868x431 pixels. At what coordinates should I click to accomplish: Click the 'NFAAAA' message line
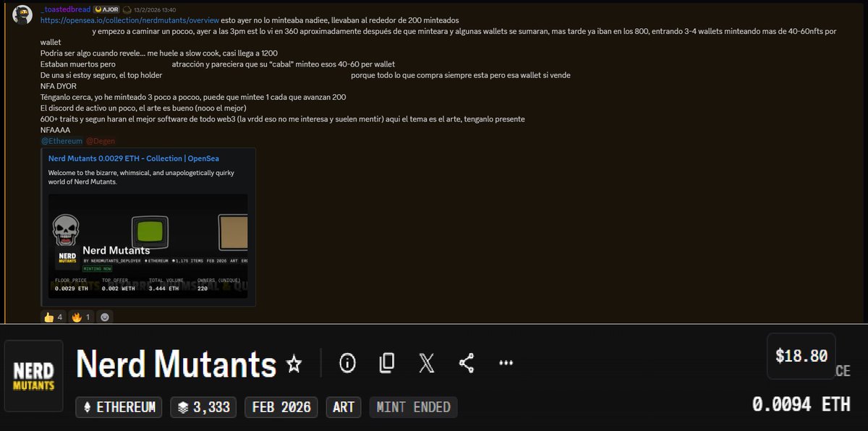pos(55,130)
